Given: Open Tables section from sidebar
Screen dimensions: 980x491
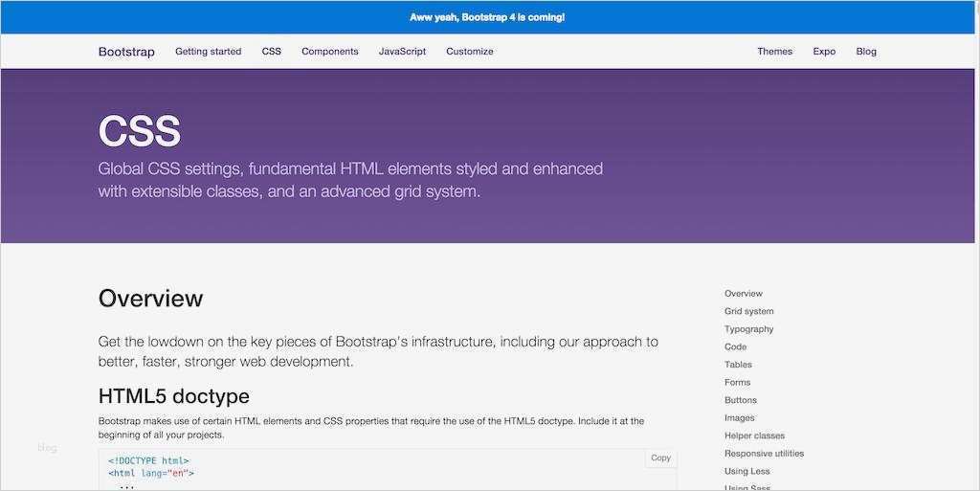Looking at the screenshot, I should coord(739,365).
